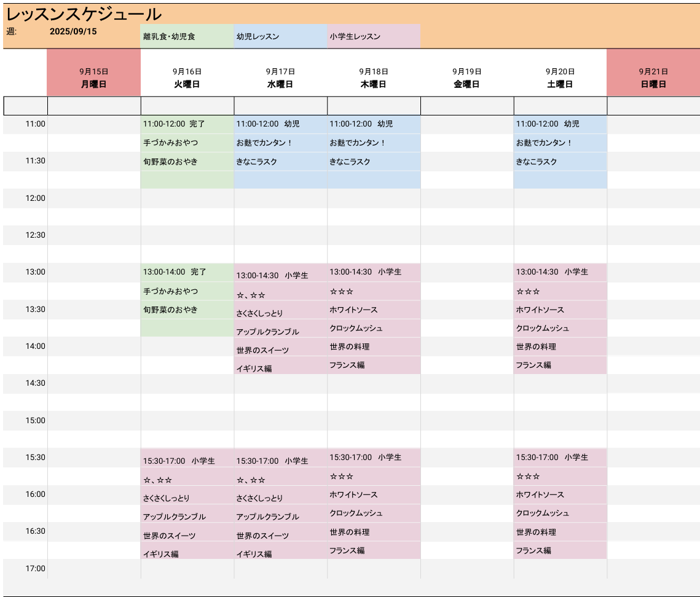
Task: Click the 週: label
Action: point(12,32)
